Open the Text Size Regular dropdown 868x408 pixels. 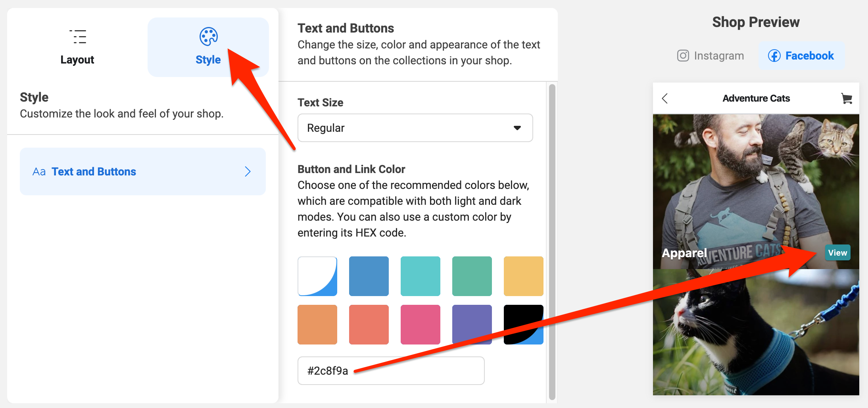pyautogui.click(x=415, y=128)
